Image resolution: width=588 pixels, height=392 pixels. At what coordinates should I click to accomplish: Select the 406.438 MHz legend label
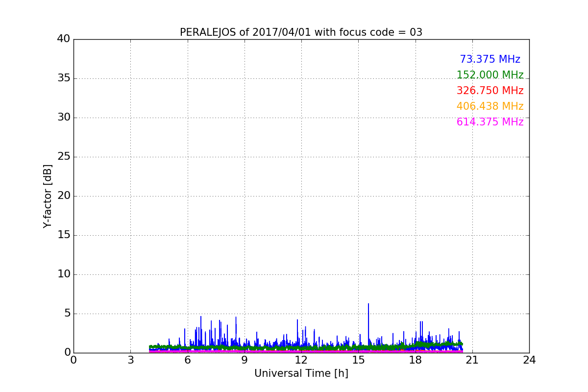click(490, 106)
